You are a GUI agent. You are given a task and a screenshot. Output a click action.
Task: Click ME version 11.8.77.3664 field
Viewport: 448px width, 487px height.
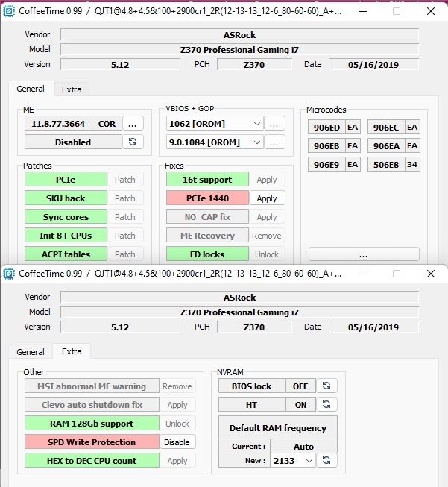pos(58,124)
